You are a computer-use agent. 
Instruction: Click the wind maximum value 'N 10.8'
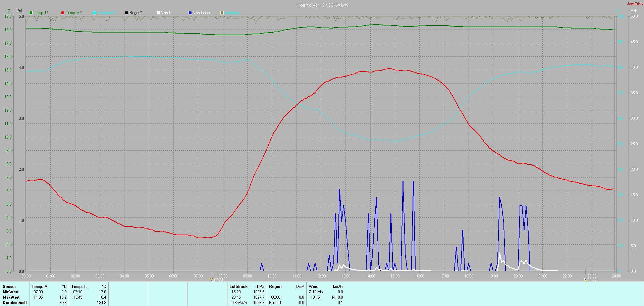pos(337,297)
